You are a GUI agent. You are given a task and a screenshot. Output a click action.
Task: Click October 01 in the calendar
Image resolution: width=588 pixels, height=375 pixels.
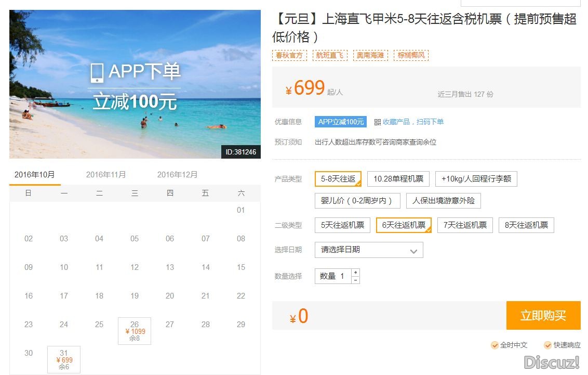[x=240, y=210]
